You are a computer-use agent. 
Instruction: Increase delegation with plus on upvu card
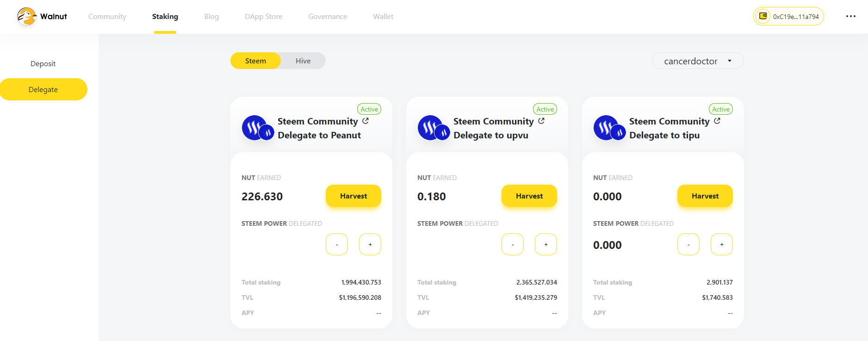point(546,244)
